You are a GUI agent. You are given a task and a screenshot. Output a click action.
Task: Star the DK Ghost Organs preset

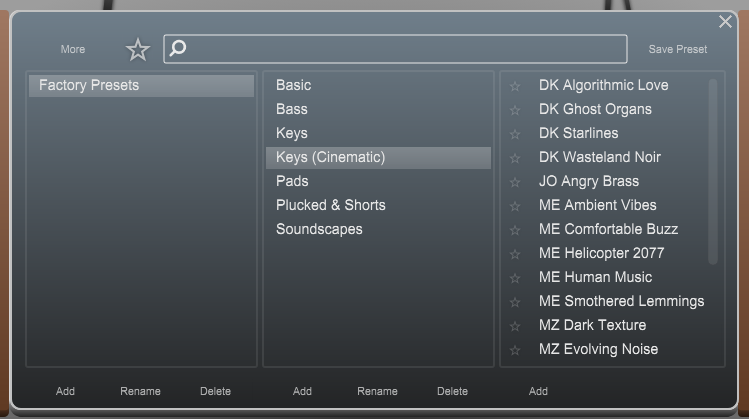(x=514, y=110)
